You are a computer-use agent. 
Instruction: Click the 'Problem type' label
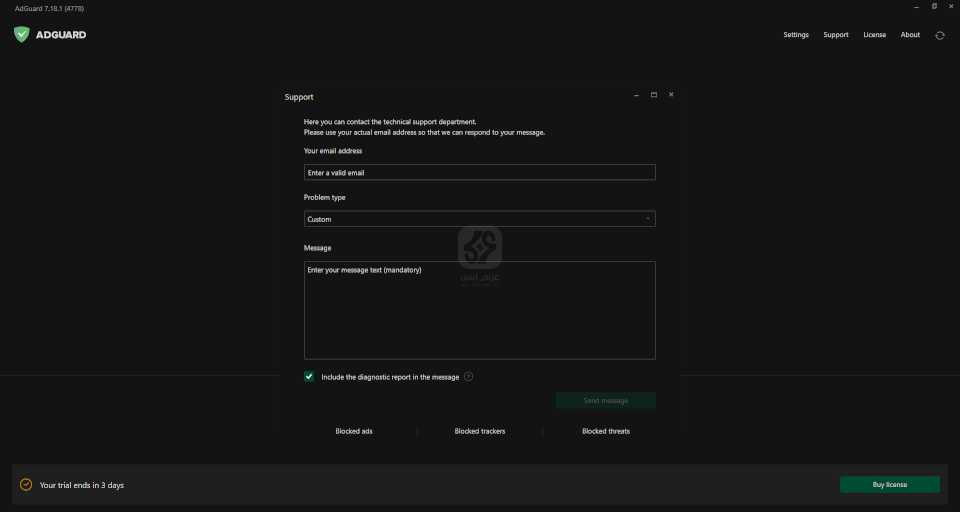click(x=324, y=197)
